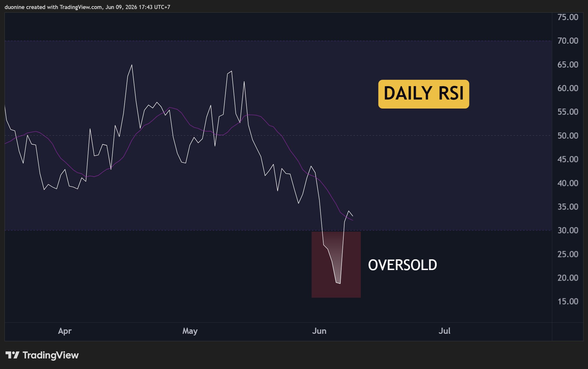Click the Jul label on time axis

point(445,331)
